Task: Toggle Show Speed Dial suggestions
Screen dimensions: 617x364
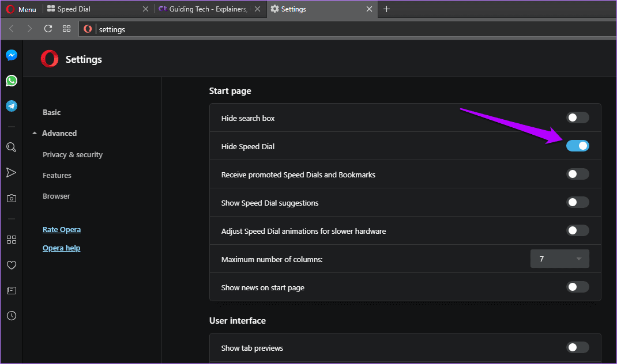Action: pyautogui.click(x=577, y=202)
